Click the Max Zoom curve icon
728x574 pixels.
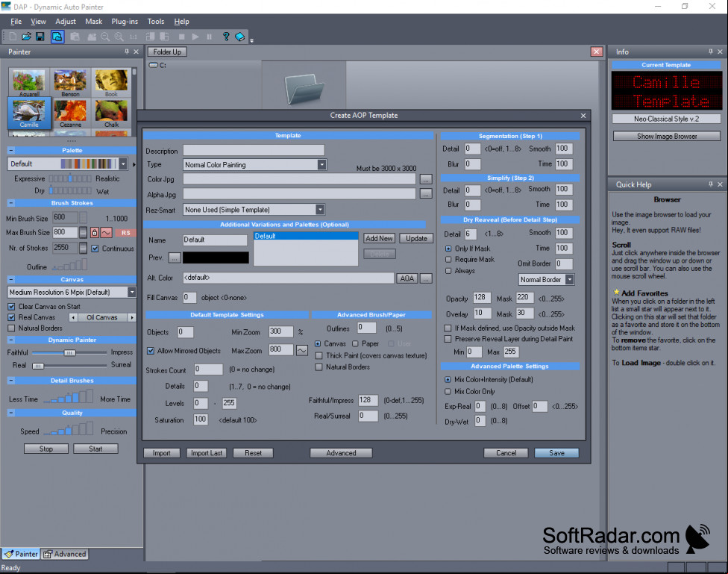tap(302, 350)
